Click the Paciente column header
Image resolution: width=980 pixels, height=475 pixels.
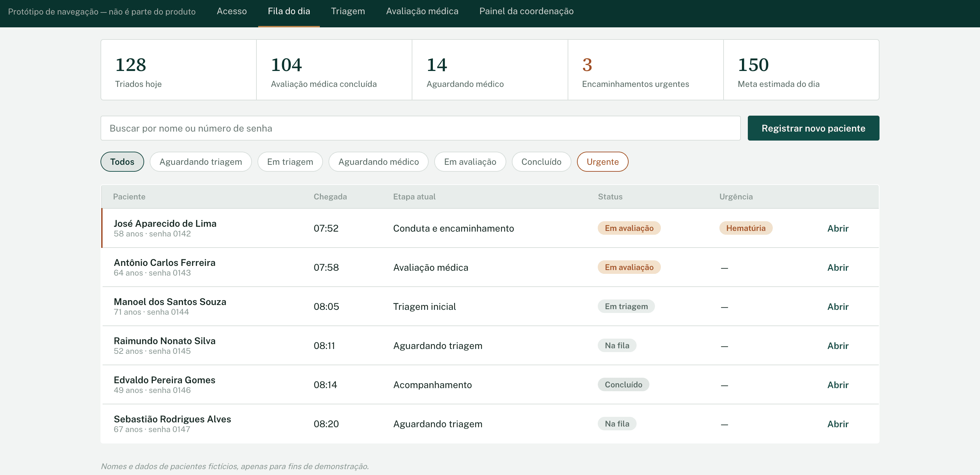point(129,196)
